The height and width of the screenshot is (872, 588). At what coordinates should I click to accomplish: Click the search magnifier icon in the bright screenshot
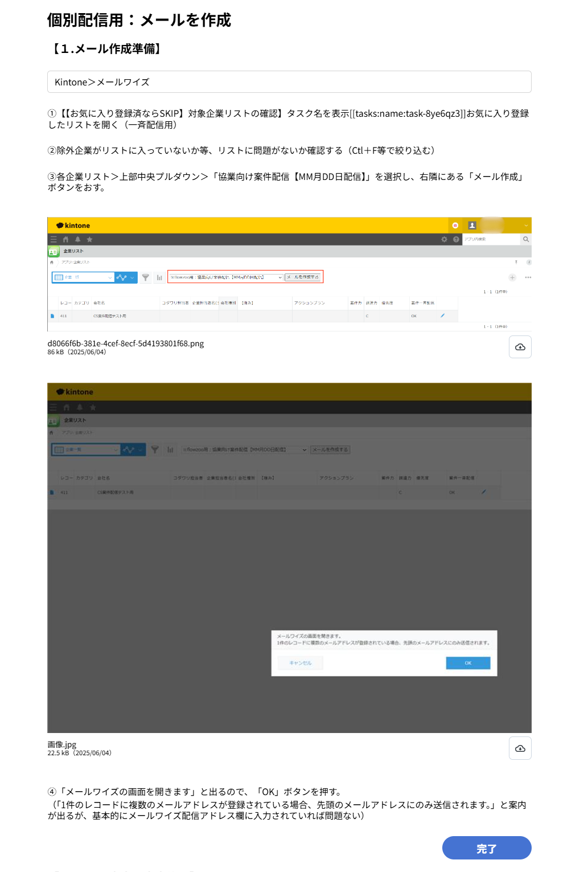(526, 240)
